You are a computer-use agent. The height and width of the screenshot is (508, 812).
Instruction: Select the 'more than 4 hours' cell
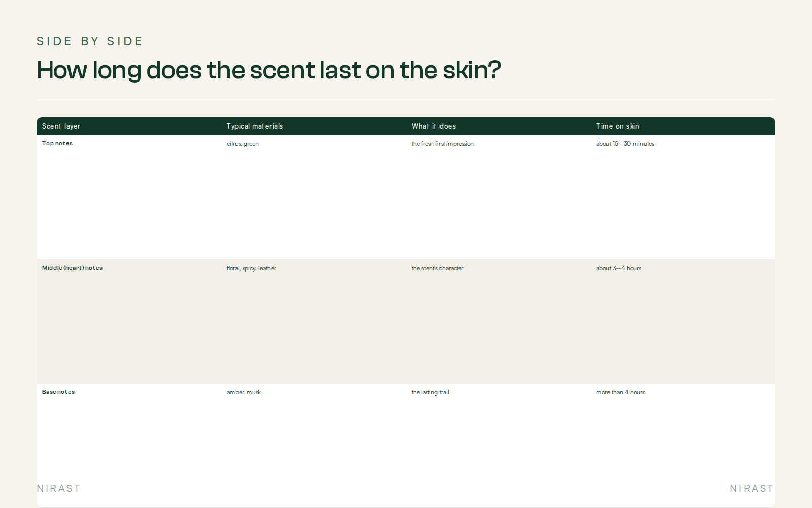click(621, 392)
